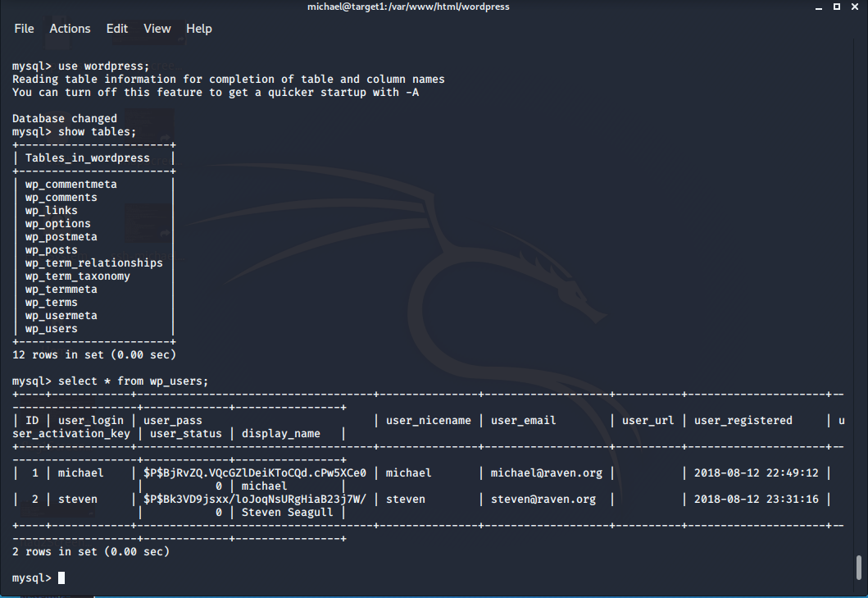Click the final mysql> prompt cursor

click(x=61, y=578)
